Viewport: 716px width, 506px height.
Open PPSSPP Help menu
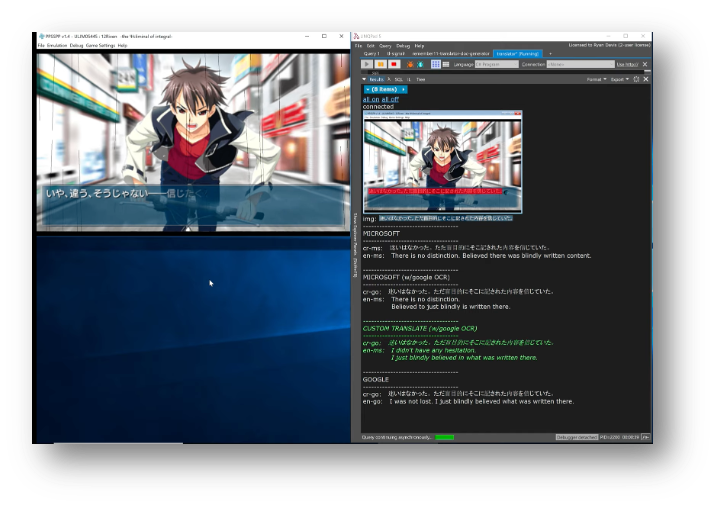122,46
